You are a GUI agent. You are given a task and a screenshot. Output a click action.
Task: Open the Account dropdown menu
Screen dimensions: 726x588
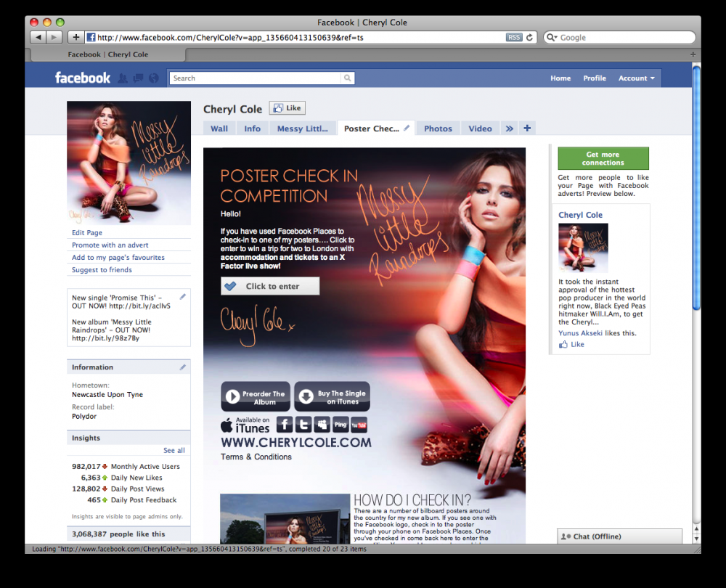click(x=637, y=78)
